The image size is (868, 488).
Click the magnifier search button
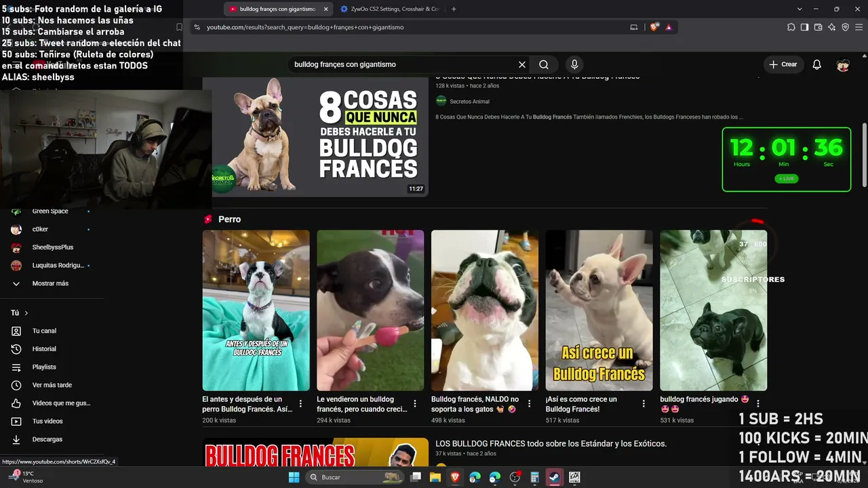tap(544, 64)
